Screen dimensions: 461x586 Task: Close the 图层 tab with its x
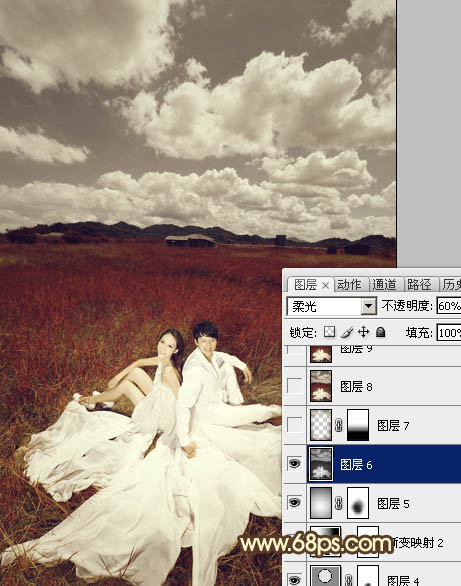pyautogui.click(x=325, y=286)
